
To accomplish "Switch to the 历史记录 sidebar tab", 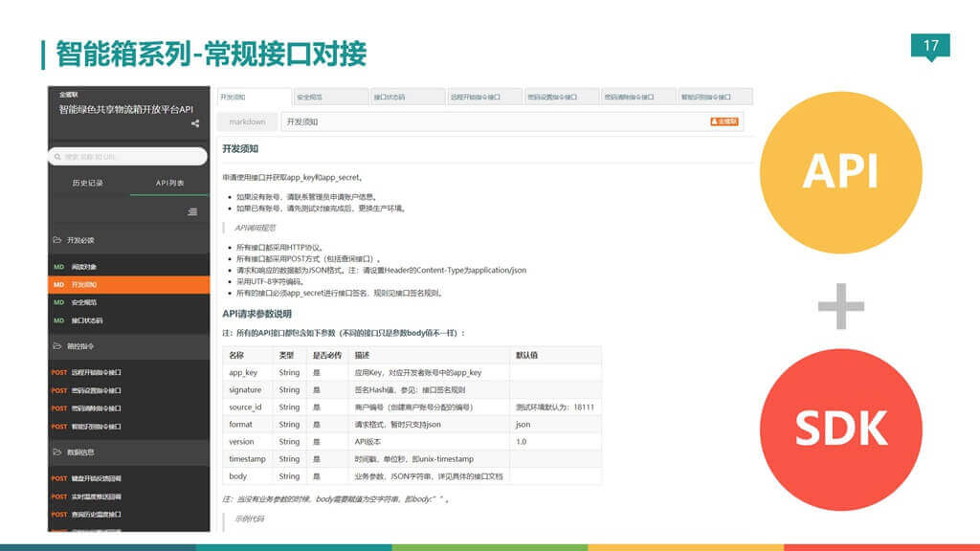I will click(x=86, y=182).
